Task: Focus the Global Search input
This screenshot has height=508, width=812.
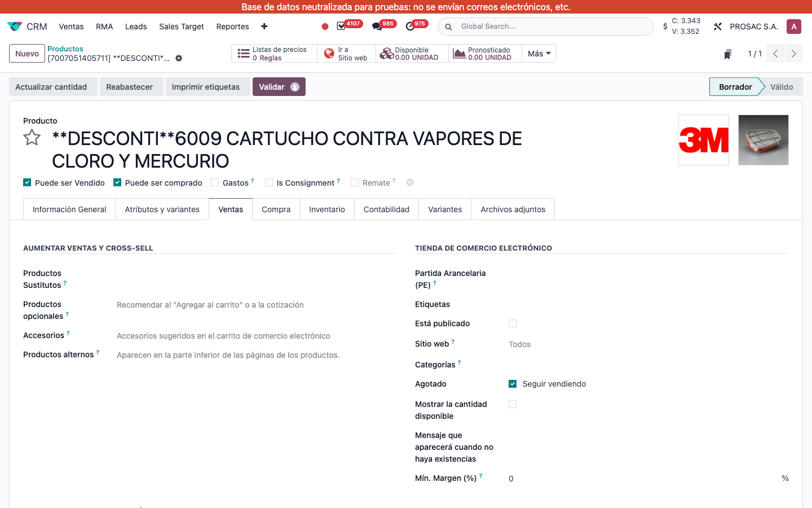Action: pyautogui.click(x=553, y=27)
